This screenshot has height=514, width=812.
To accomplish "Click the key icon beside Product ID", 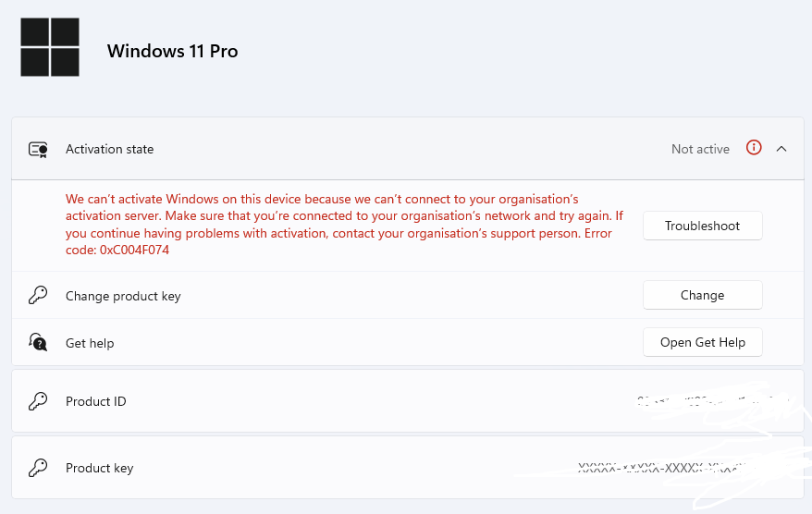I will 38,401.
